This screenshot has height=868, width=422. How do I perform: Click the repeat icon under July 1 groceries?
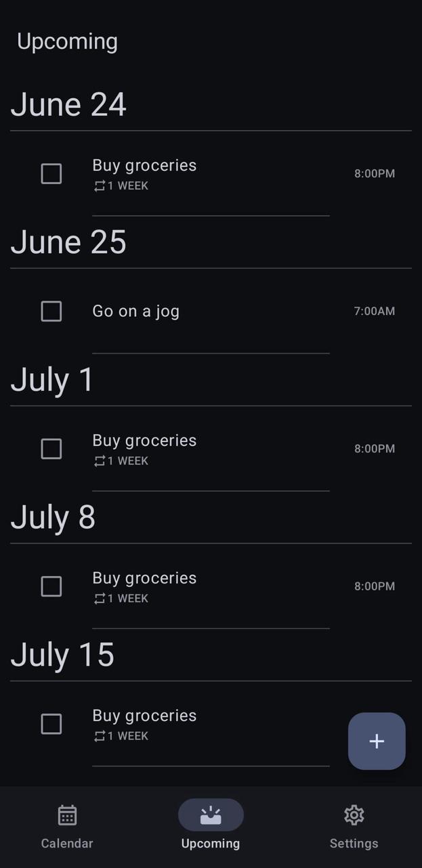(x=100, y=461)
